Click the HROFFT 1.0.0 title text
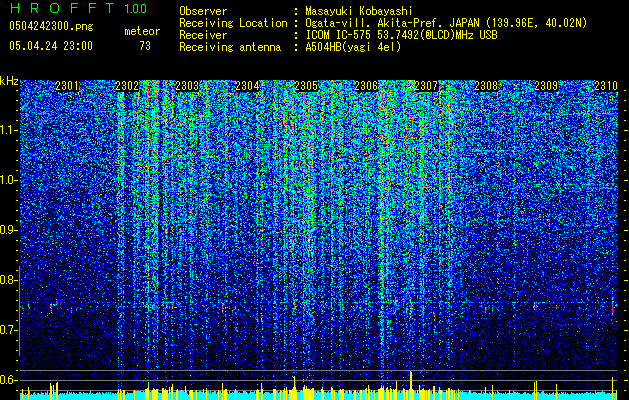 click(79, 8)
